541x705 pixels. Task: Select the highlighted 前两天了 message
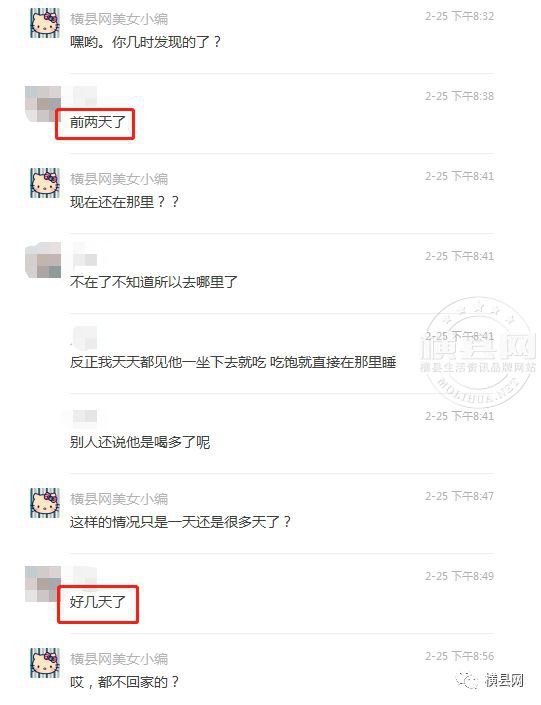[x=95, y=124]
